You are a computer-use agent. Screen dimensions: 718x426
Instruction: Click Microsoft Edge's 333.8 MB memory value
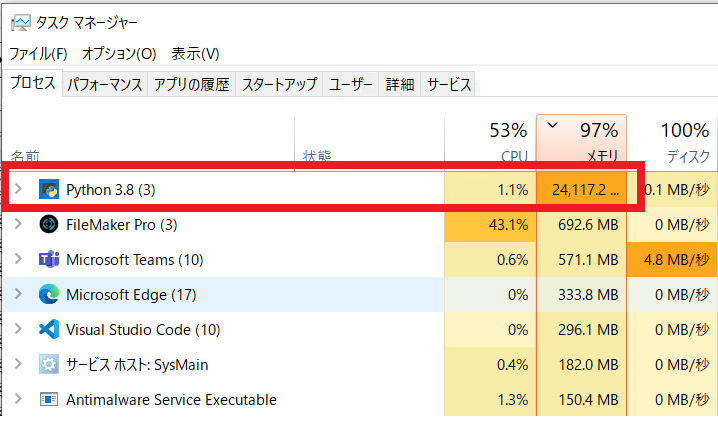588,295
